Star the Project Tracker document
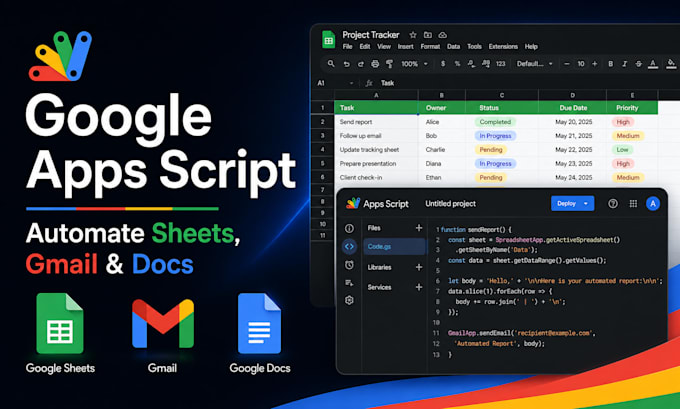 point(413,35)
